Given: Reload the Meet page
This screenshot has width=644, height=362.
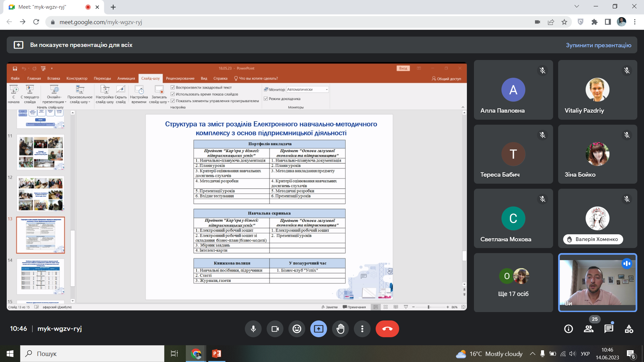Looking at the screenshot, I should (x=36, y=22).
